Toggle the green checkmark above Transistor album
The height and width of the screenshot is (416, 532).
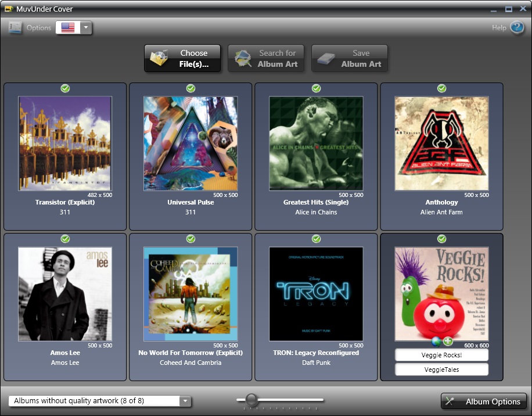click(x=65, y=88)
